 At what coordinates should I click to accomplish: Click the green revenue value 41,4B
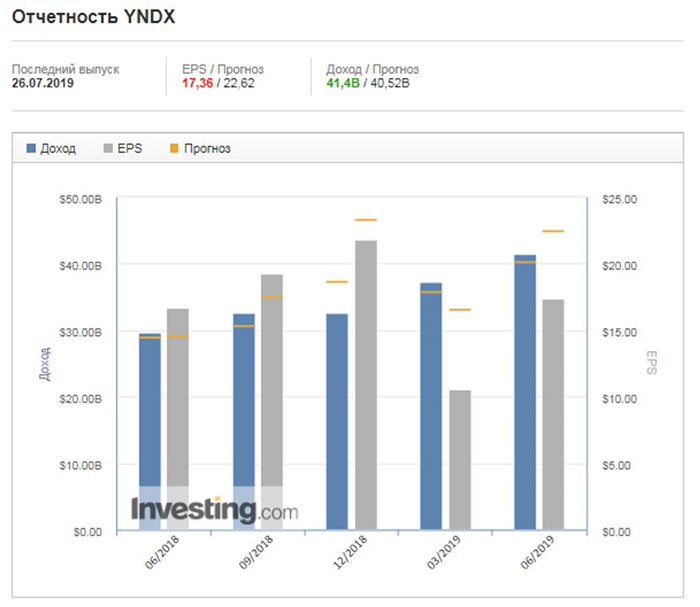[x=343, y=83]
